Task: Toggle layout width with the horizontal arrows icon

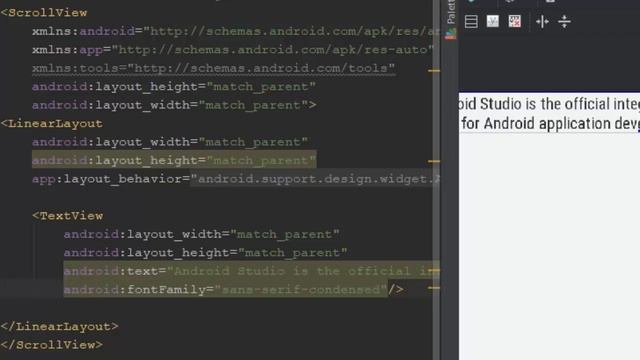Action: pyautogui.click(x=542, y=21)
